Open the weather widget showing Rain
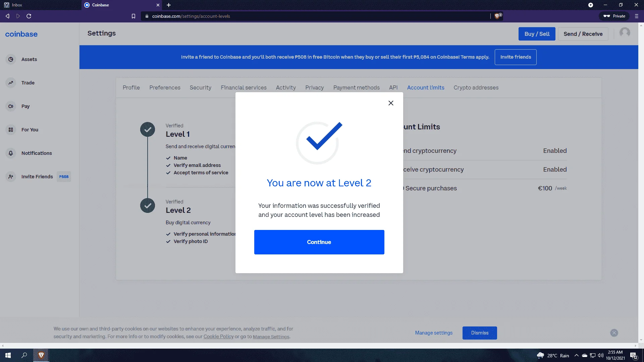644x362 pixels. click(x=553, y=356)
